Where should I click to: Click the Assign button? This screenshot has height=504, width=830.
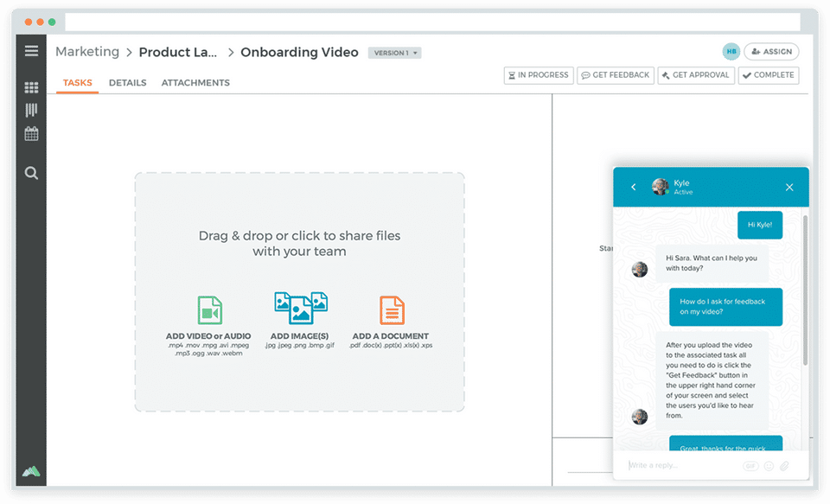pyautogui.click(x=771, y=51)
